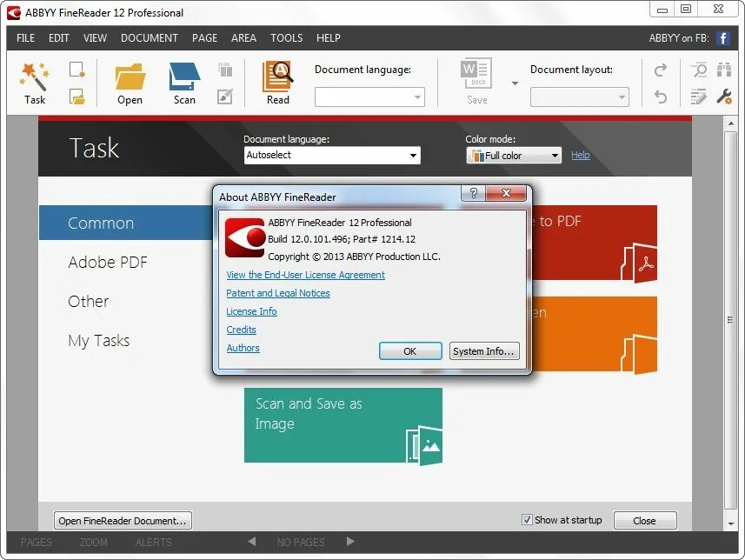Viewport: 745px width, 560px height.
Task: Open the HELP menu
Action: 329,38
